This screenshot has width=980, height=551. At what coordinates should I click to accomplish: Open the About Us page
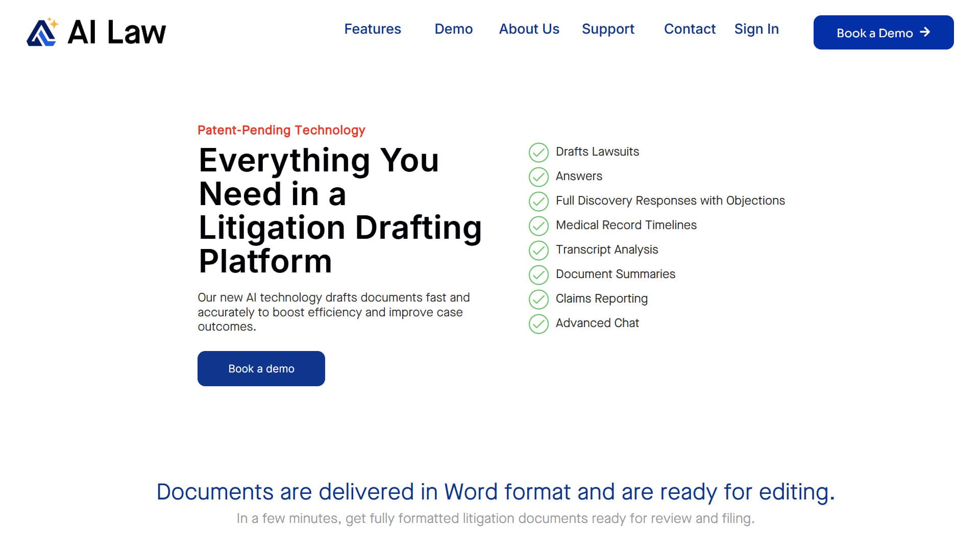pyautogui.click(x=529, y=29)
